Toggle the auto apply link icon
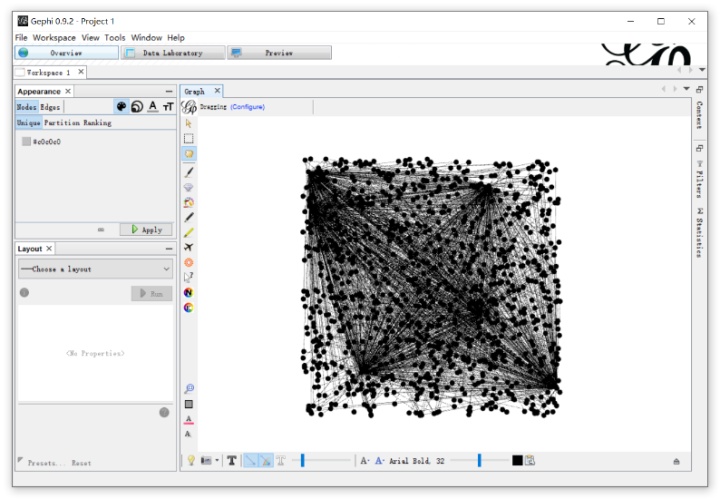The width and height of the screenshot is (720, 499). [x=101, y=230]
